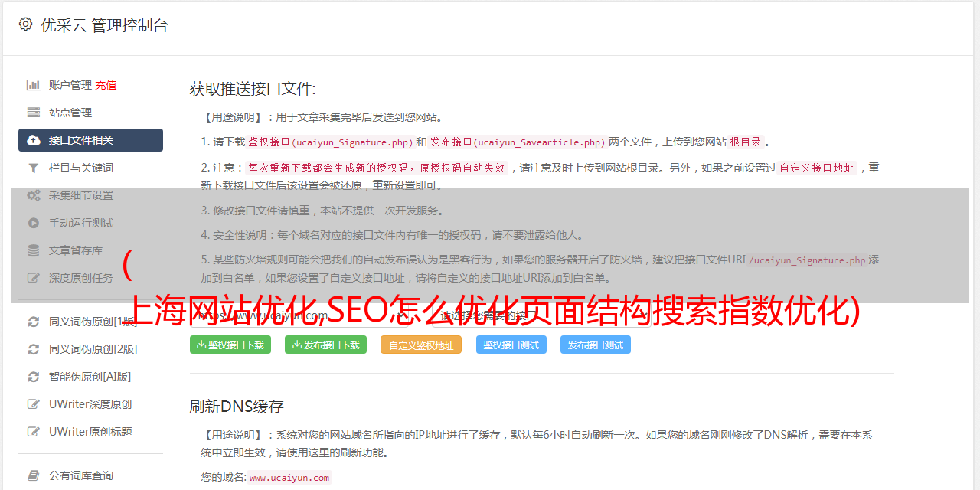The height and width of the screenshot is (490, 980).
Task: Click the edit icon beside UWriter深度原创
Action: (34, 404)
